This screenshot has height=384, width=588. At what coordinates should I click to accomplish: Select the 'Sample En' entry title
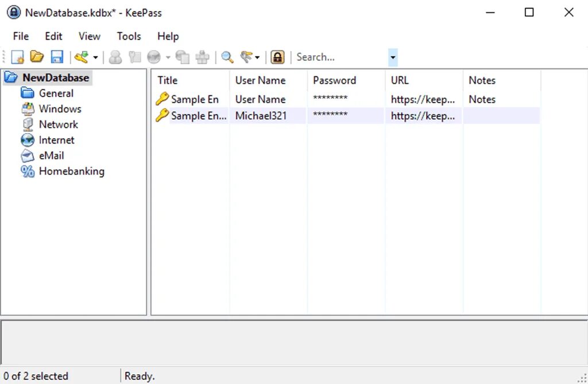click(x=195, y=99)
